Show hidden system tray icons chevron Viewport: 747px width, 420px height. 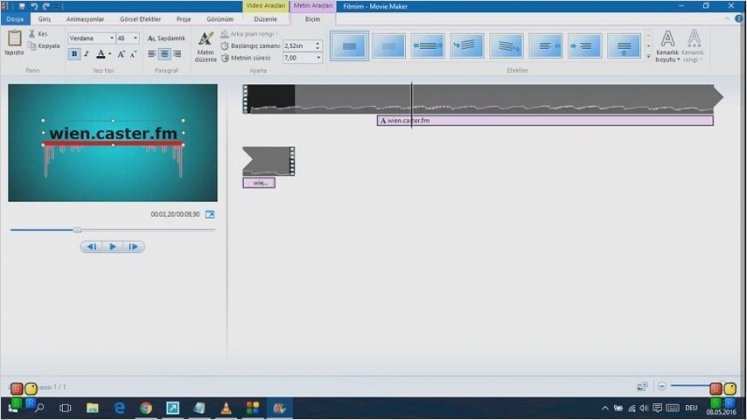click(605, 408)
